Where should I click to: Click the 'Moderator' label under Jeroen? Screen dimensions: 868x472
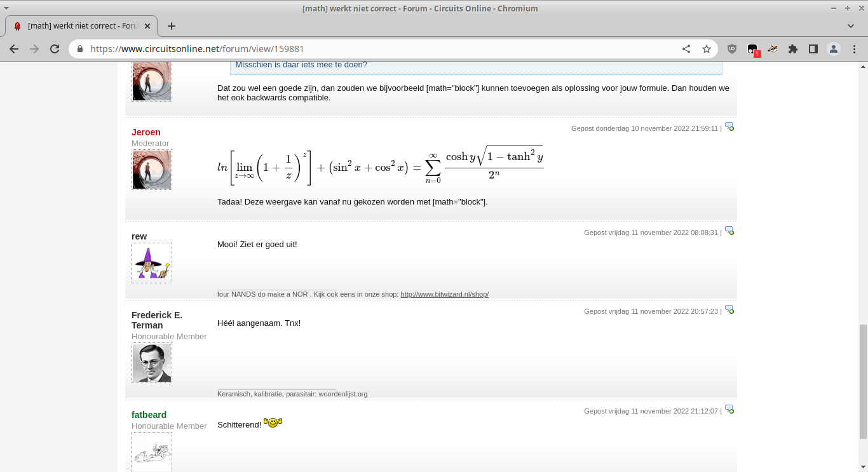point(151,144)
